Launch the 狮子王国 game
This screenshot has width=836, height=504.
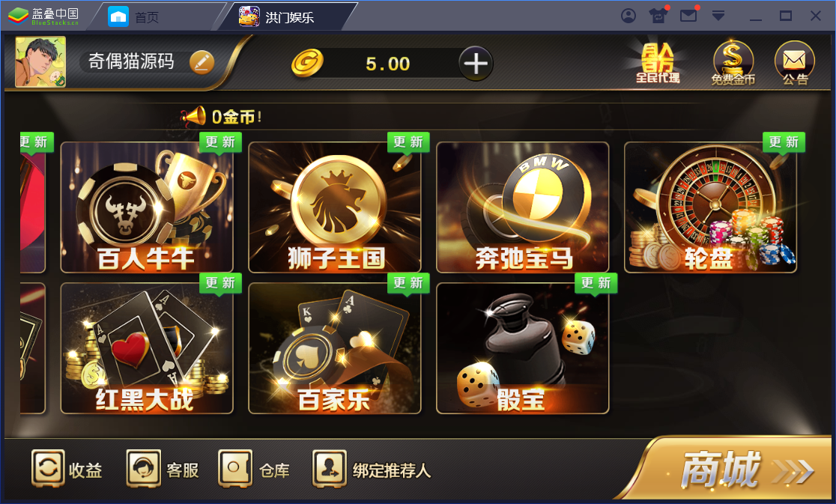coord(335,207)
